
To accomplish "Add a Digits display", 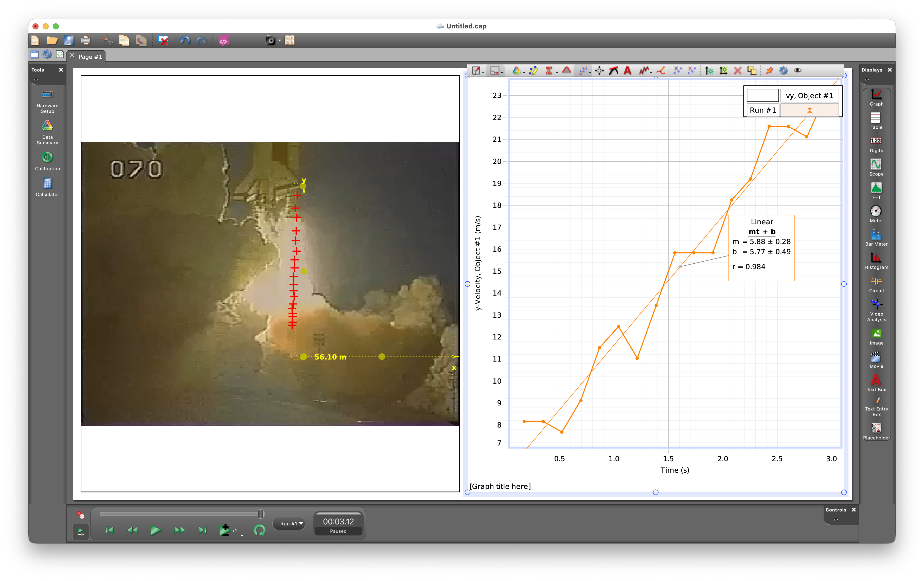I will (876, 144).
